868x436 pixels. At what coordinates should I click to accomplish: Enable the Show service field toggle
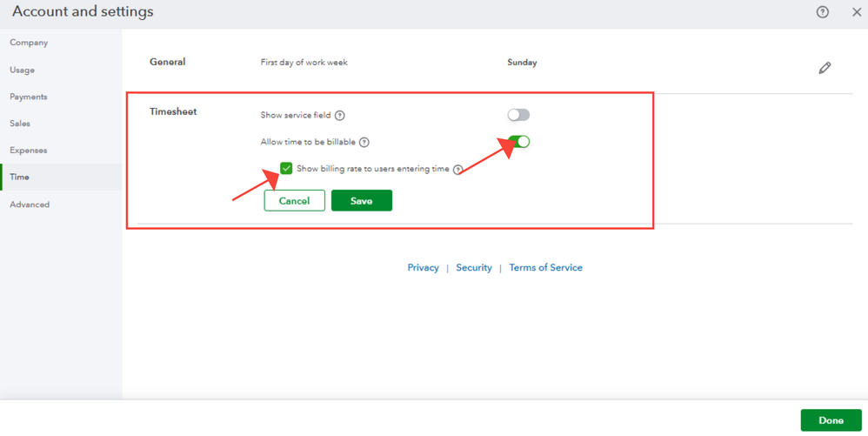518,115
